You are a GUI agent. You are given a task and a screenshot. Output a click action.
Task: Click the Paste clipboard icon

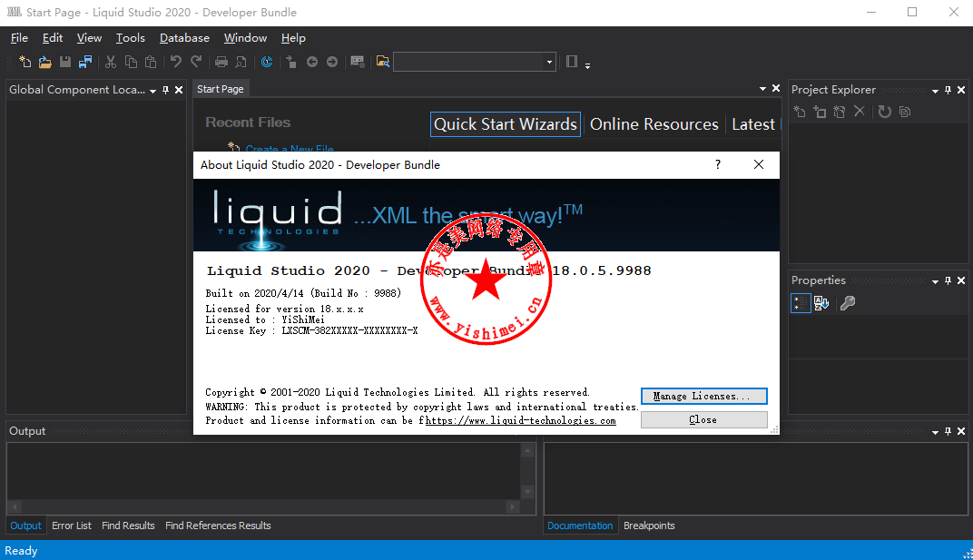coord(151,62)
